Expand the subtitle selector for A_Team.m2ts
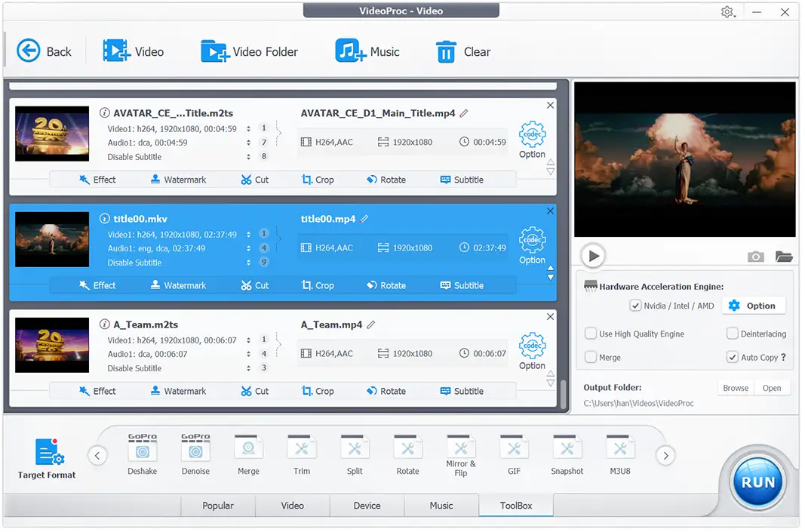Screen dimensions: 805x532 point(249,368)
